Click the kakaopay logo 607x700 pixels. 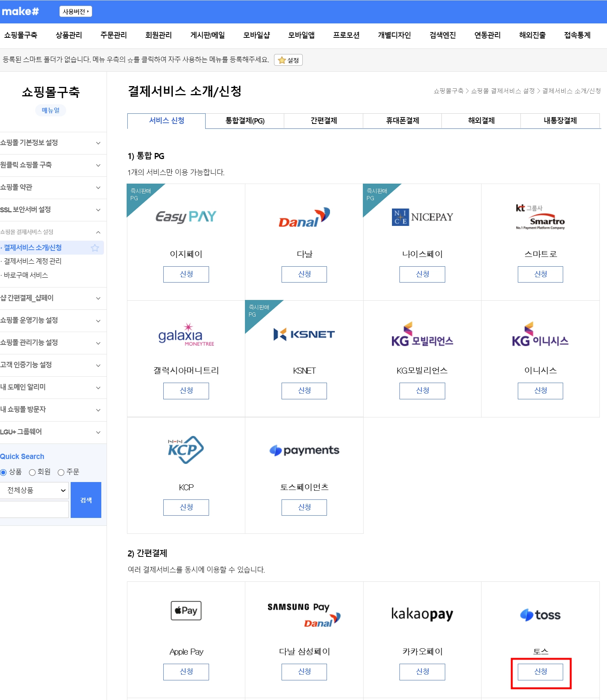pos(422,614)
